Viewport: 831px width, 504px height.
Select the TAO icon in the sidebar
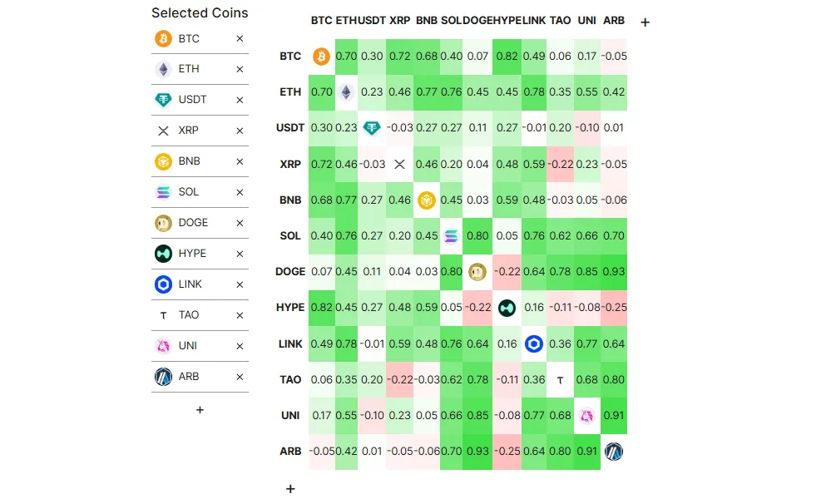point(164,315)
